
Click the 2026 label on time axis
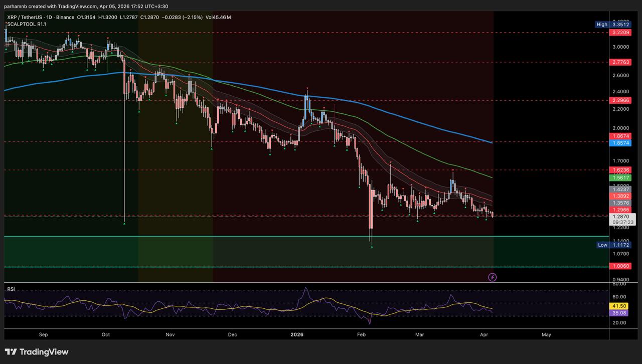tap(297, 334)
